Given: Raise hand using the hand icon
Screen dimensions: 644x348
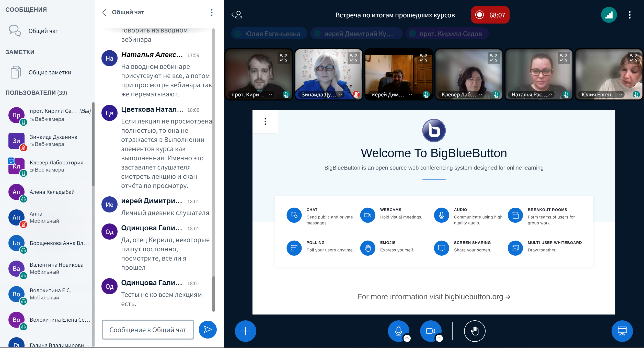Looking at the screenshot, I should pyautogui.click(x=475, y=331).
